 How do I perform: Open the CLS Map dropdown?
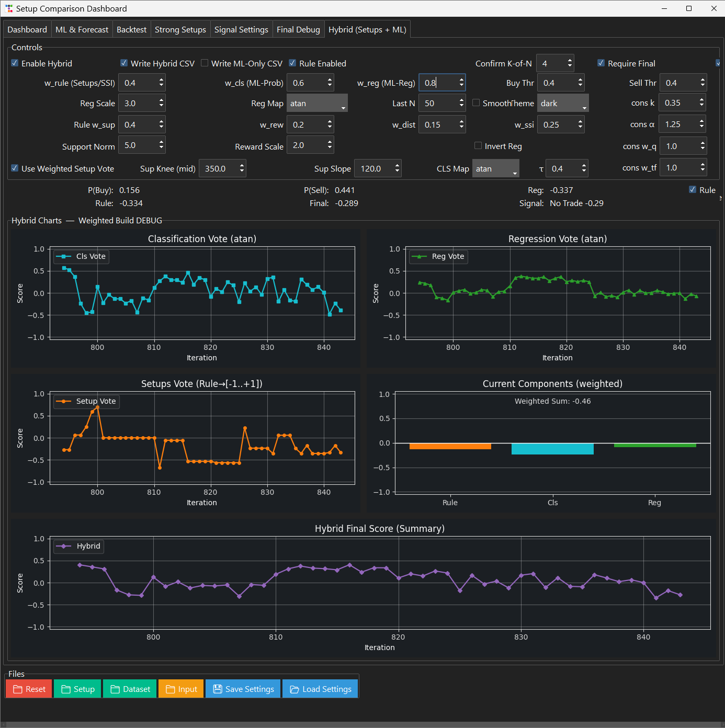click(x=496, y=168)
